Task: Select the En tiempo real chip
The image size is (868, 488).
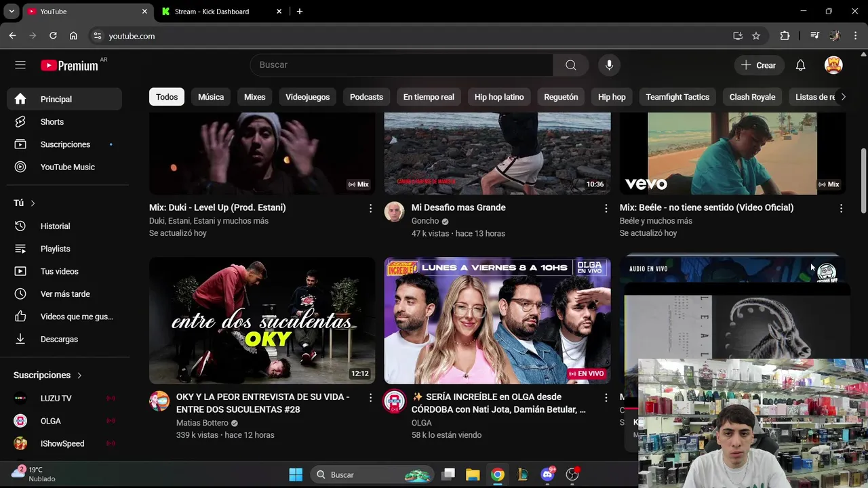Action: (x=429, y=97)
